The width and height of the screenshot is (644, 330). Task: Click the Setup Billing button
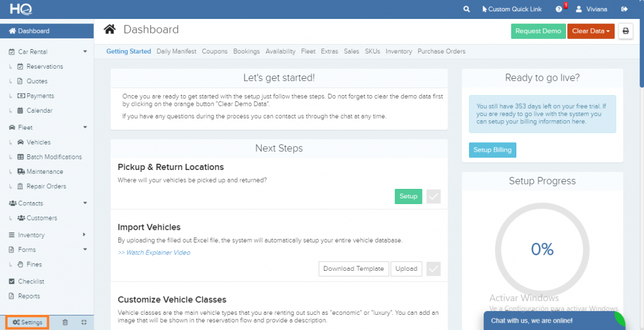click(492, 150)
